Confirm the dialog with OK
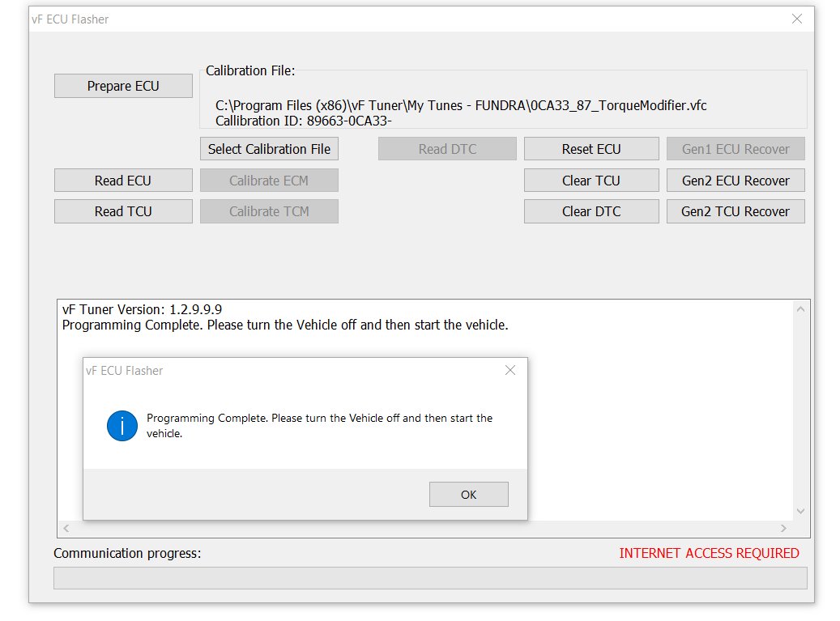Image resolution: width=840 pixels, height=621 pixels. coord(469,494)
